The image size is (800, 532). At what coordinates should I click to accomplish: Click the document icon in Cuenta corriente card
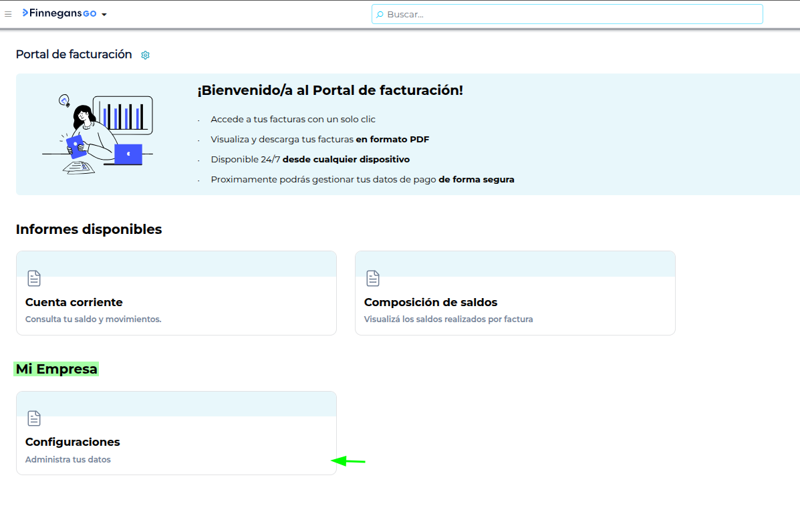34,278
